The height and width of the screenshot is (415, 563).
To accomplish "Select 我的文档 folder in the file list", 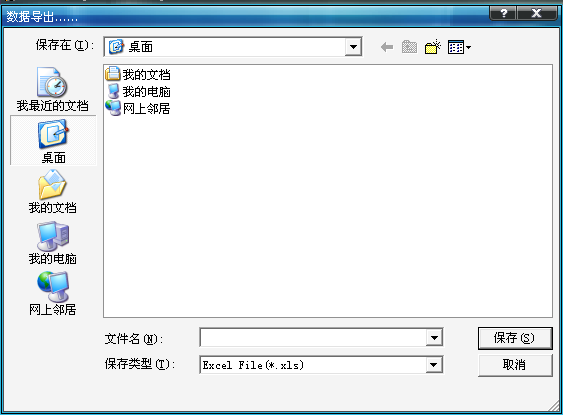I will [138, 74].
